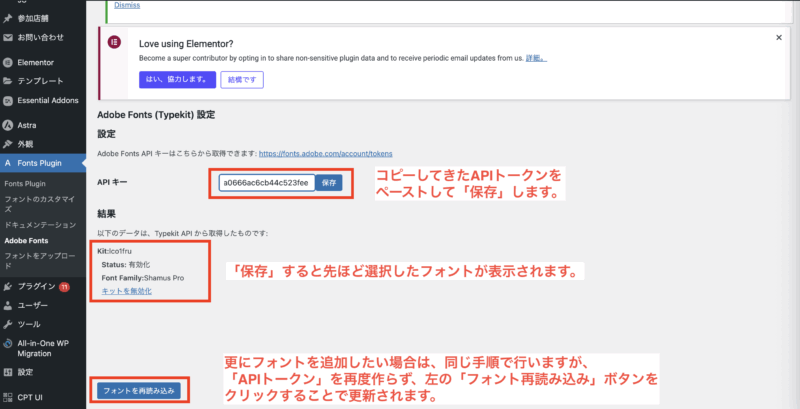Open the fonts.adobe.com tokens link
This screenshot has height=409, width=800.
coord(326,154)
